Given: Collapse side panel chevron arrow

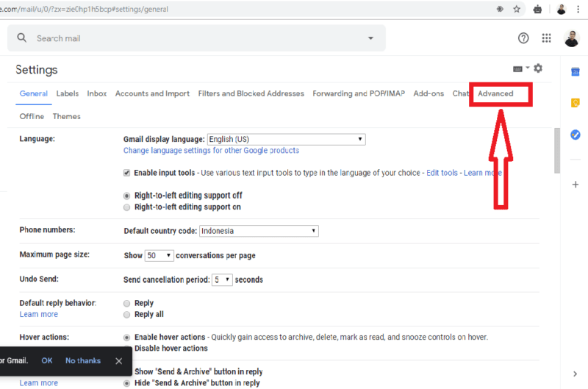Looking at the screenshot, I should [x=575, y=374].
